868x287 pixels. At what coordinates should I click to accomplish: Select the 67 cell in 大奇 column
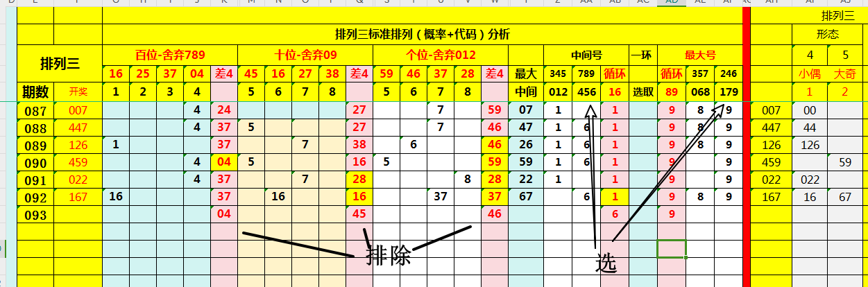tap(846, 197)
